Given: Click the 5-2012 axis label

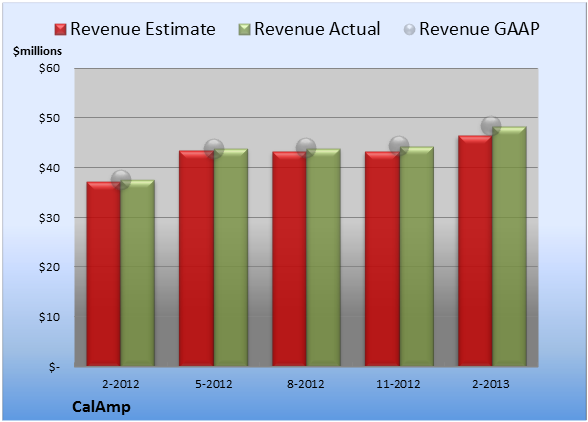Looking at the screenshot, I should click(x=214, y=384).
